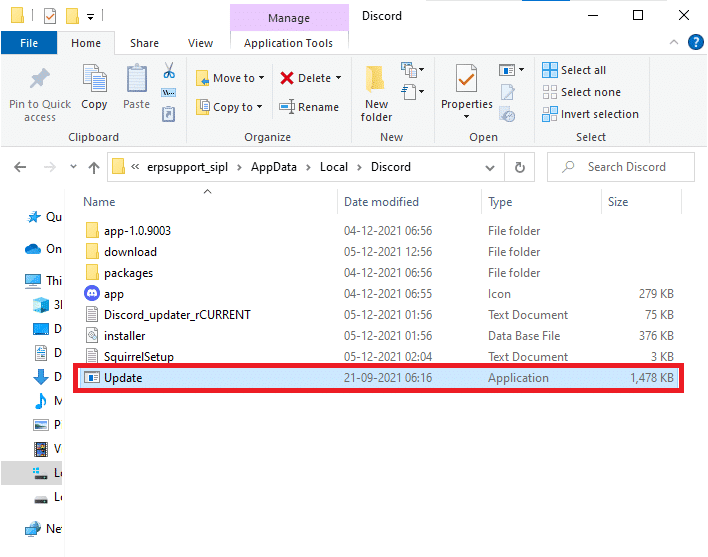
Task: Select the app-1.0.9003 folder
Action: (x=137, y=231)
